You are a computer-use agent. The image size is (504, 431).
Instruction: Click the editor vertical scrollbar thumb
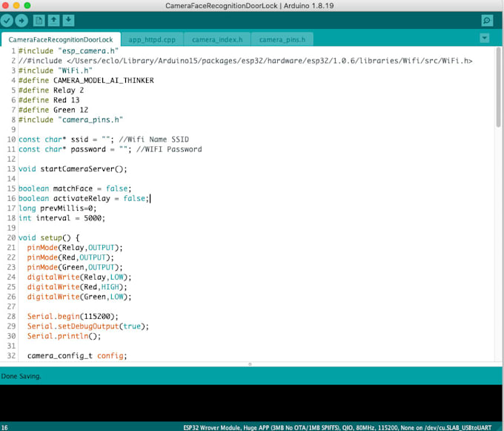(498, 87)
